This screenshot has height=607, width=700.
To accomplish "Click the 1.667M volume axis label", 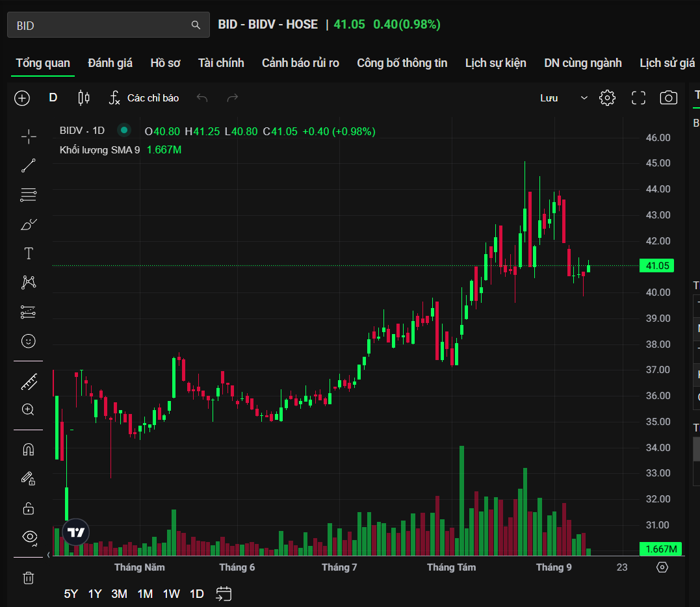I will click(661, 549).
